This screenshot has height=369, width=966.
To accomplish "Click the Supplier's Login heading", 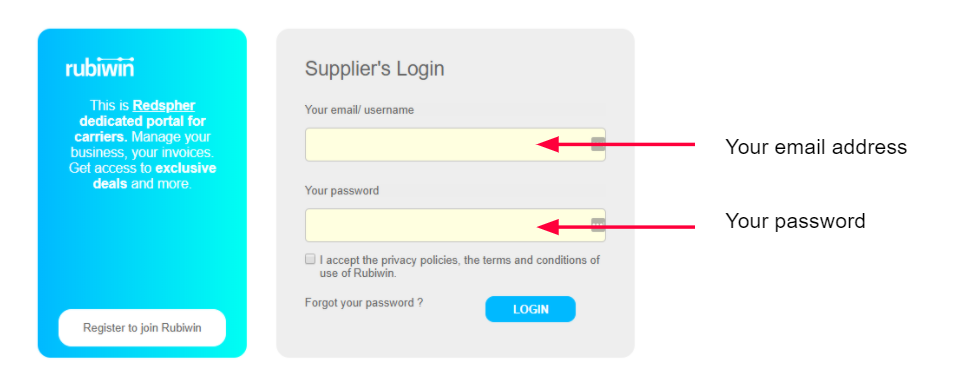I will [x=375, y=68].
